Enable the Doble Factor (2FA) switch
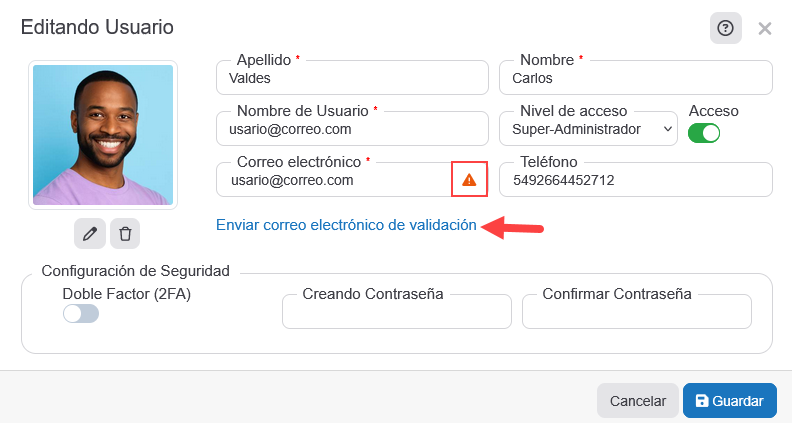The image size is (792, 423). (81, 314)
